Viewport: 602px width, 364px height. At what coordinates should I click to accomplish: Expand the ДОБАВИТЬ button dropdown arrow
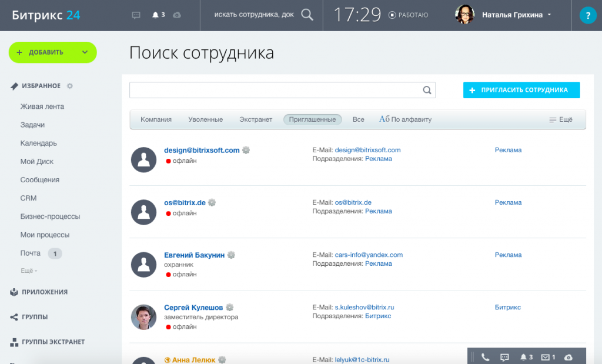click(x=85, y=52)
